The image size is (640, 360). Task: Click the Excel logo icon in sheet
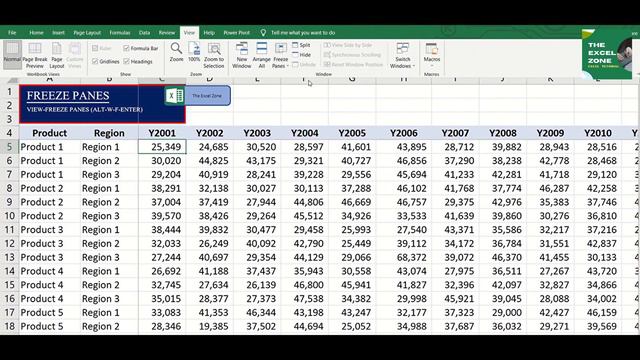(175, 96)
